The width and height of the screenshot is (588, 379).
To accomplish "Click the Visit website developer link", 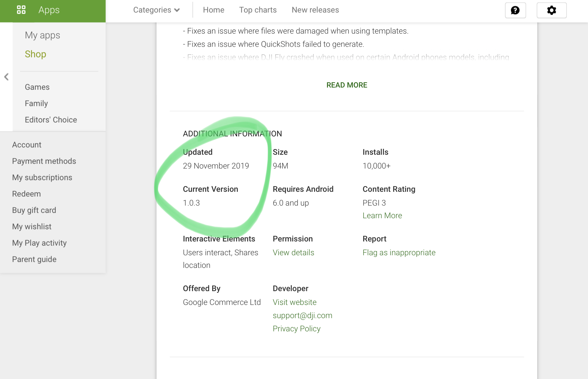I will (295, 302).
